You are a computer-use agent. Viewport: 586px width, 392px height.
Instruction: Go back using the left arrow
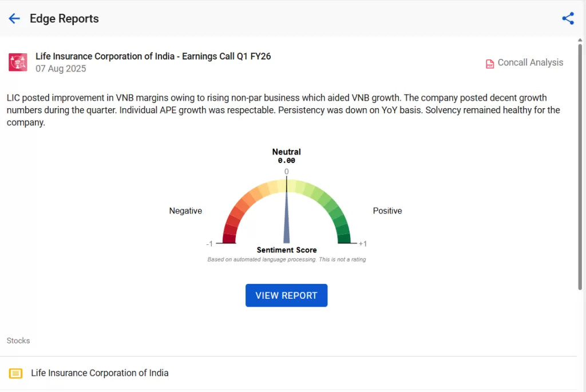[x=14, y=19]
